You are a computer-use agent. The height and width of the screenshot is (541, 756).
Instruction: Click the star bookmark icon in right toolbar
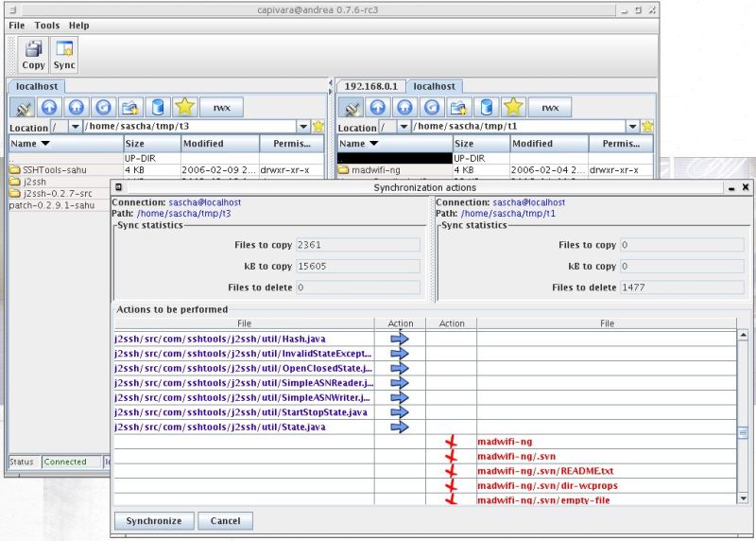tap(512, 108)
